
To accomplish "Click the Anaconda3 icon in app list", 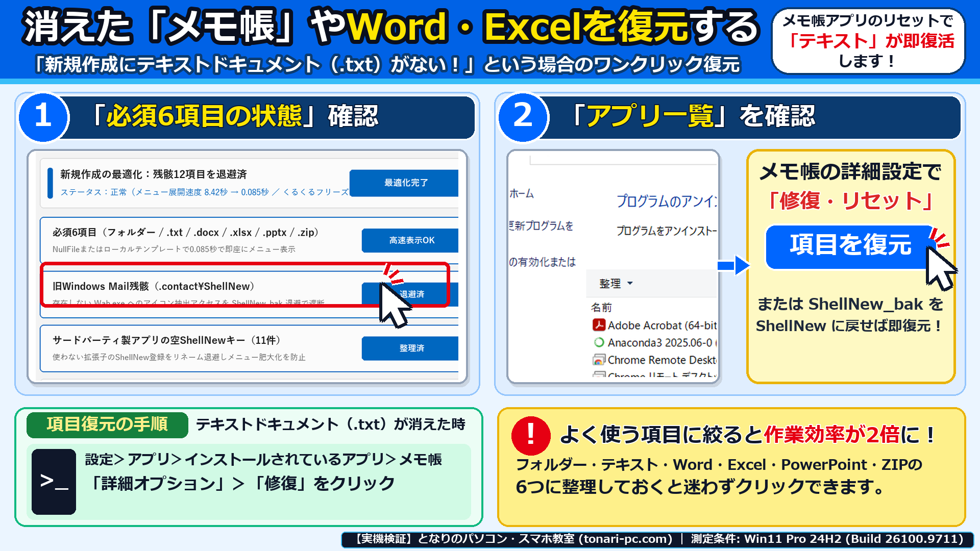I will pos(599,343).
